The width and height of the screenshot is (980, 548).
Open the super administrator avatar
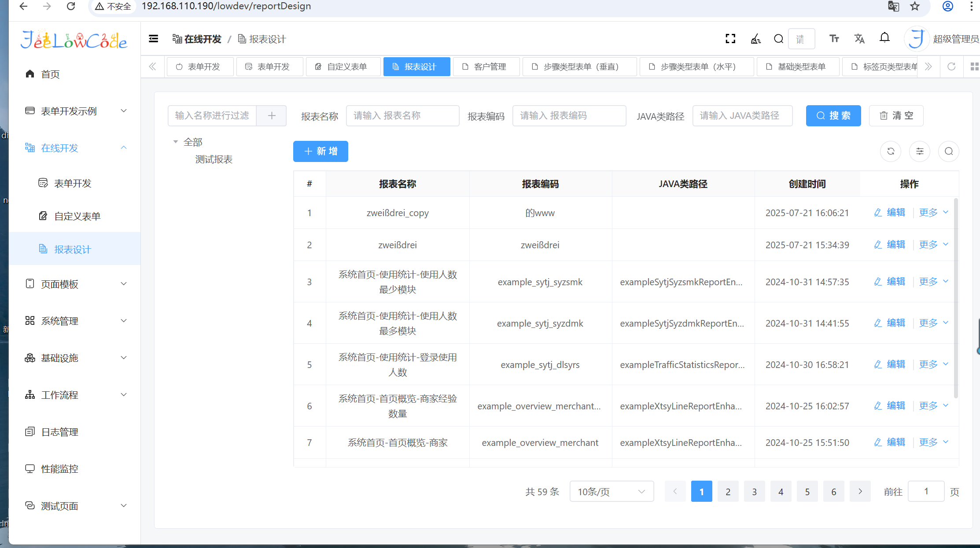click(917, 39)
